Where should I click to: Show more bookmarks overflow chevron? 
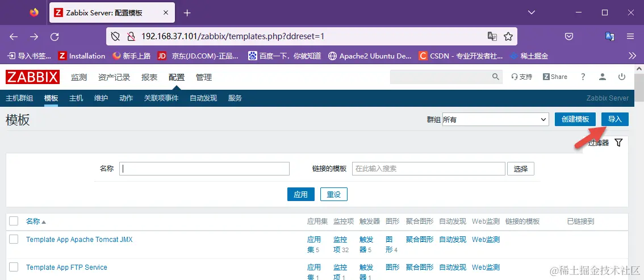pyautogui.click(x=632, y=56)
